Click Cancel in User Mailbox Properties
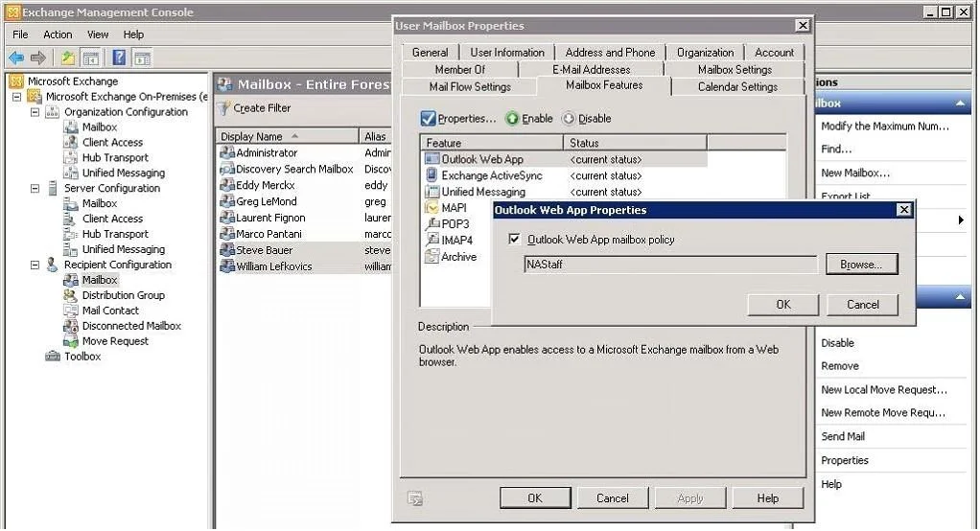Image resolution: width=980 pixels, height=531 pixels. point(613,497)
